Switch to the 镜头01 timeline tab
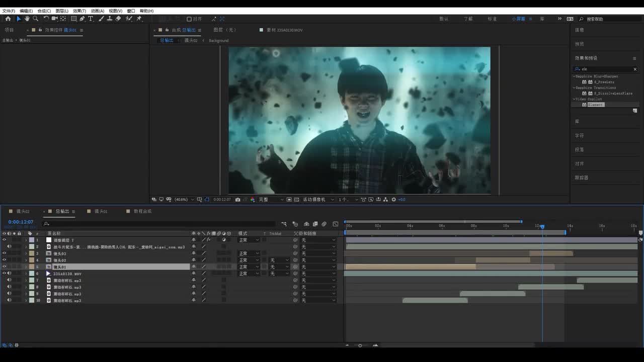The width and height of the screenshot is (644, 362). click(x=101, y=211)
